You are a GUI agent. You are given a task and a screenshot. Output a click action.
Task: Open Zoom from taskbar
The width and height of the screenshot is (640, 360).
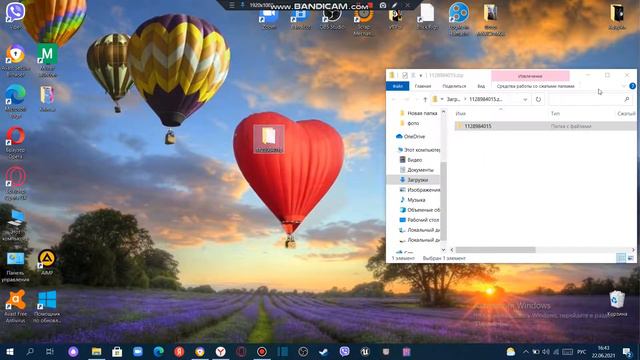tap(138, 351)
